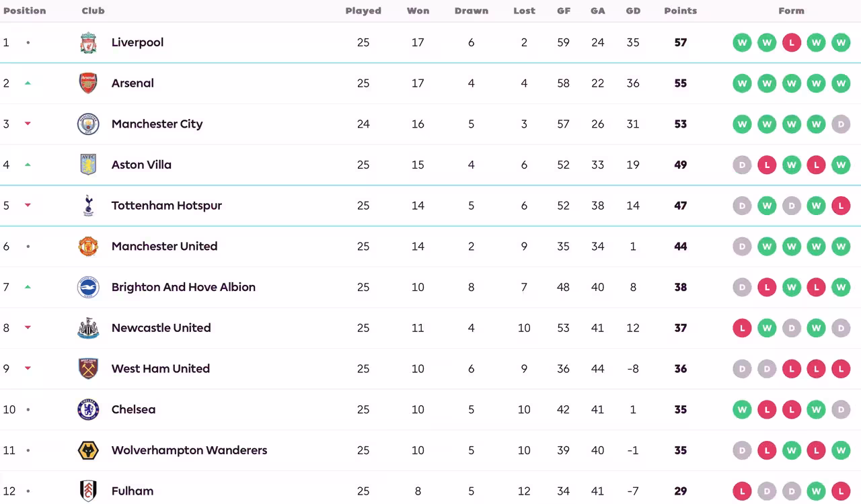Click the Aston Villa club crest
This screenshot has width=861, height=504.
88,165
